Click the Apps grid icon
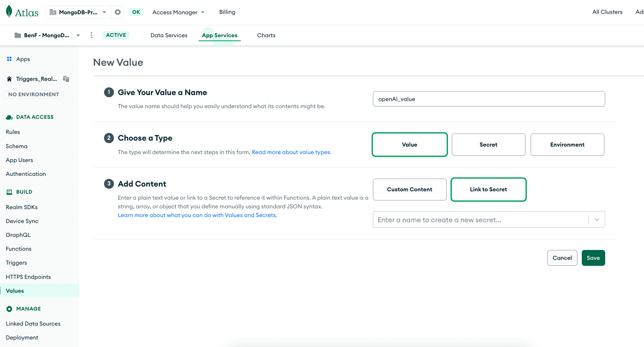Viewport: 644px width, 347px height. click(x=9, y=59)
